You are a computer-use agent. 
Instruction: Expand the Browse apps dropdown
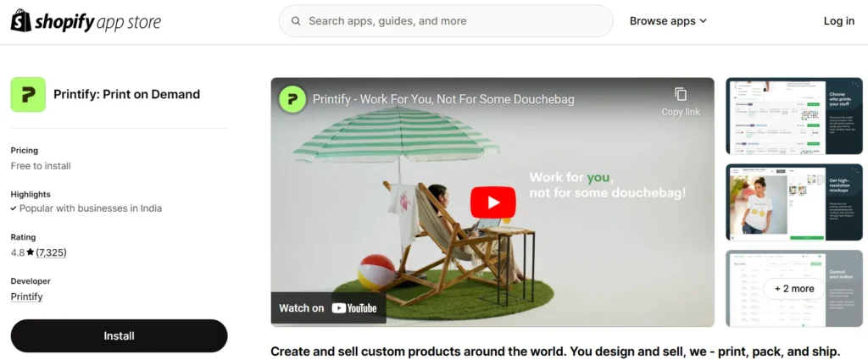pos(668,21)
